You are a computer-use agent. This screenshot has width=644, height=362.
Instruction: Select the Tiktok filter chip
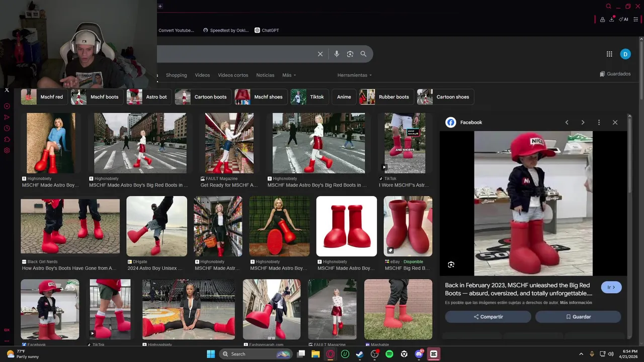coord(309,97)
